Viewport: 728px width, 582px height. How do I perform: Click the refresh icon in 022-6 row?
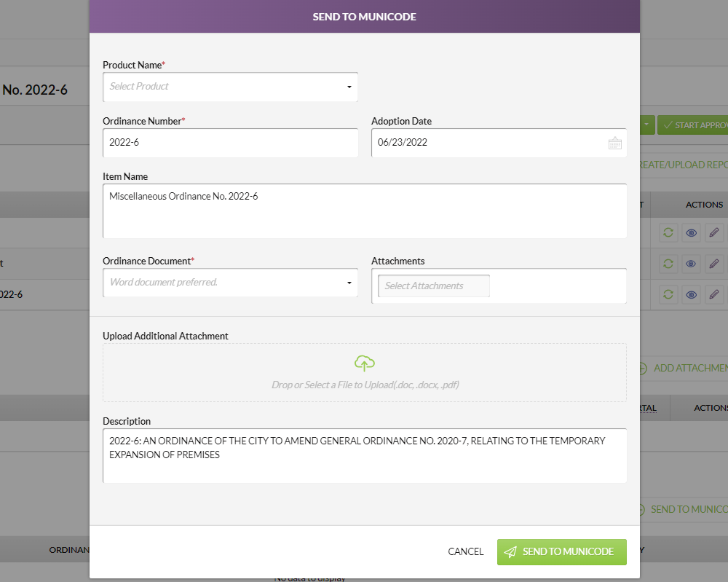668,294
